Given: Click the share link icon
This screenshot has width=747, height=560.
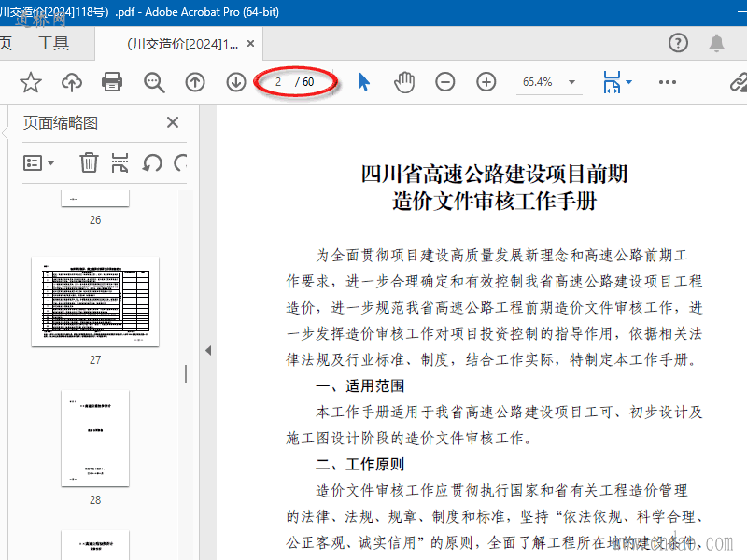Looking at the screenshot, I should click(739, 82).
